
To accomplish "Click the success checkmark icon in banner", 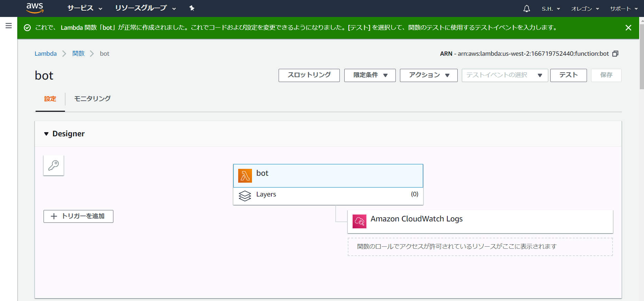I will [27, 28].
